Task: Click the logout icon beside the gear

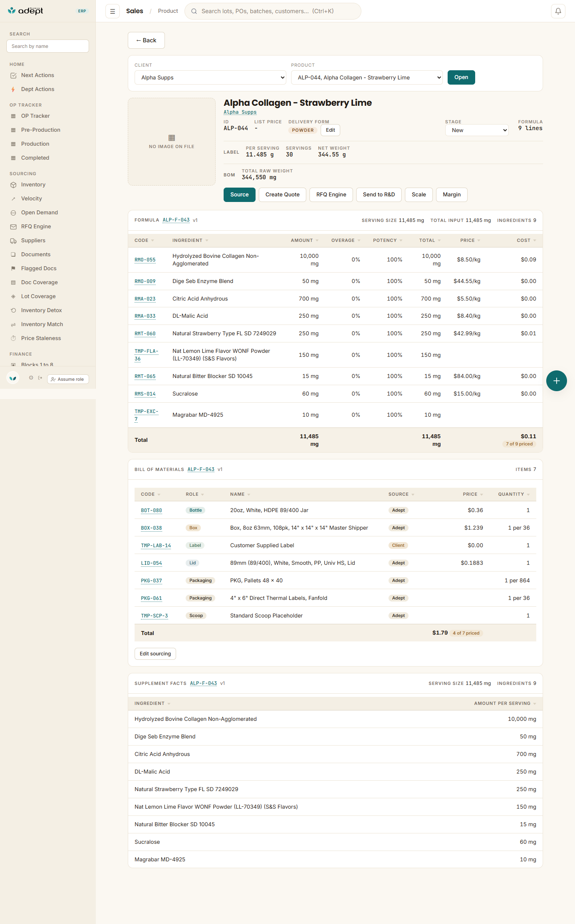Action: (40, 378)
